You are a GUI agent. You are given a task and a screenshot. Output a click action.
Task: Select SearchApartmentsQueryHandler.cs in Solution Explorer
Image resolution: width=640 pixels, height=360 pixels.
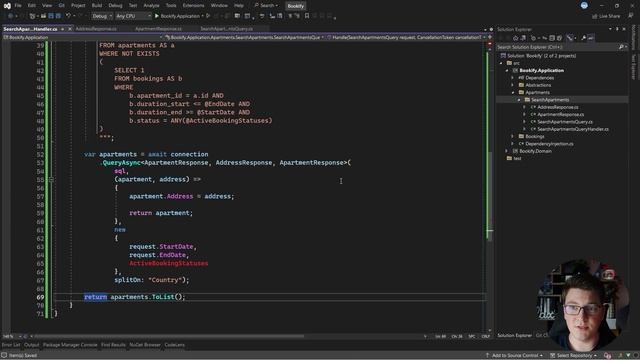[x=573, y=129]
